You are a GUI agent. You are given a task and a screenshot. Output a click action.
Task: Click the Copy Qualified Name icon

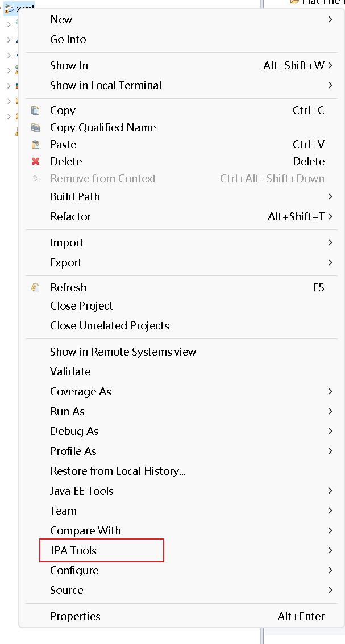point(35,128)
